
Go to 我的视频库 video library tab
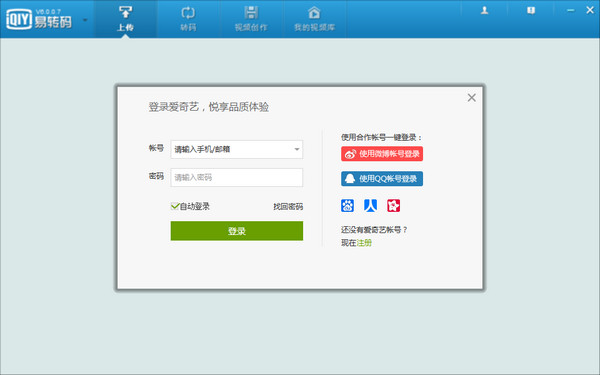click(314, 19)
